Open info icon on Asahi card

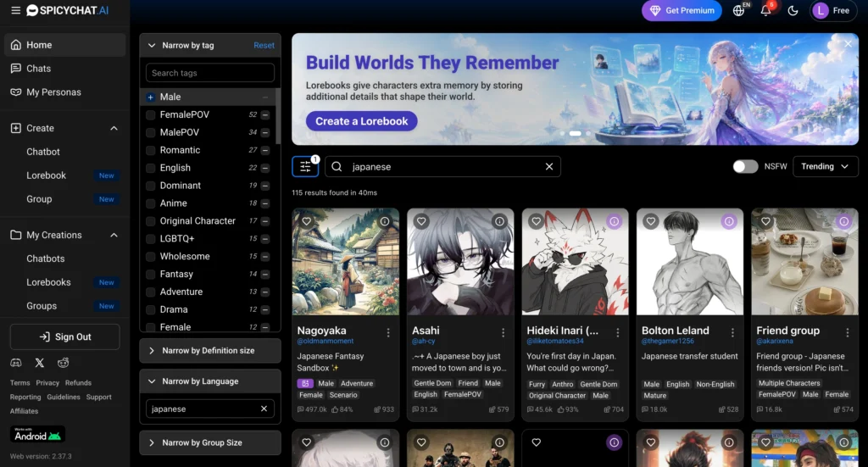click(499, 221)
